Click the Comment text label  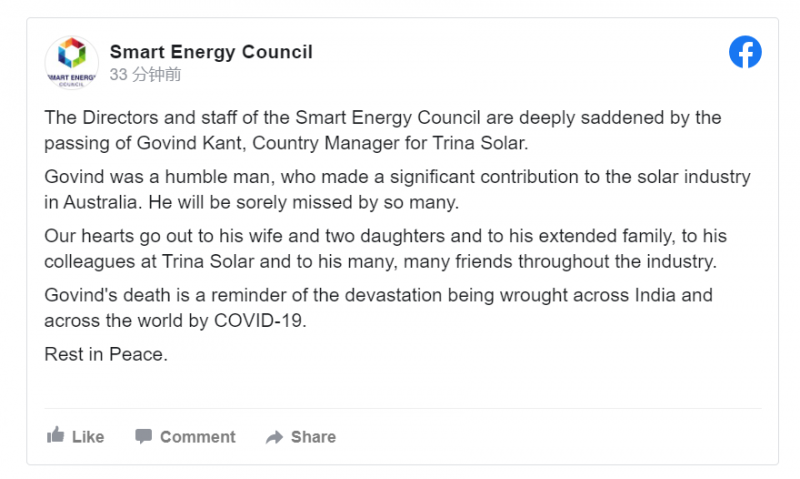coord(197,437)
